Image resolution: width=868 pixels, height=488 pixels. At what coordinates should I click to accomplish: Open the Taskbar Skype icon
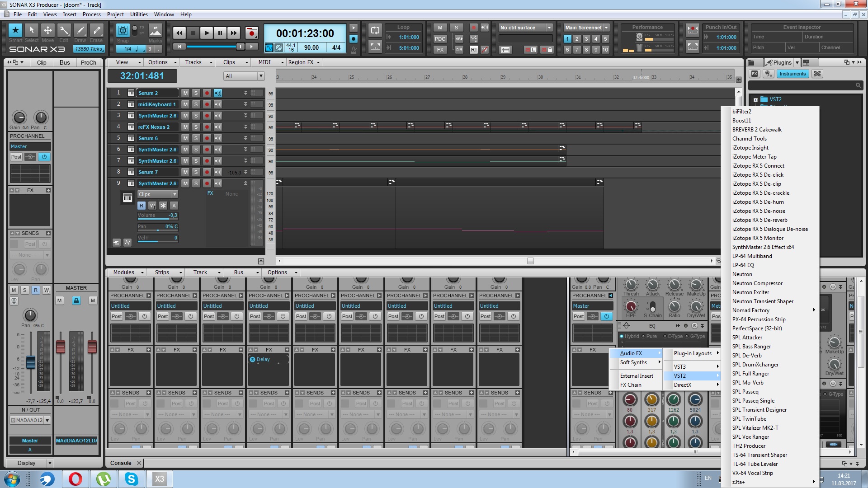click(131, 479)
